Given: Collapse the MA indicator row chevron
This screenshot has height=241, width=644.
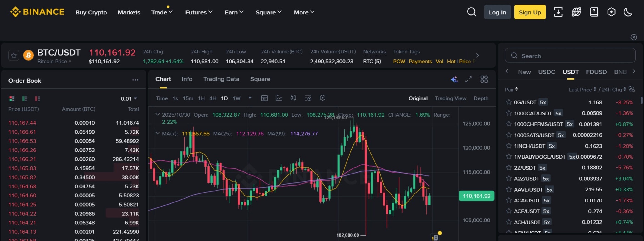Looking at the screenshot, I should tap(158, 134).
